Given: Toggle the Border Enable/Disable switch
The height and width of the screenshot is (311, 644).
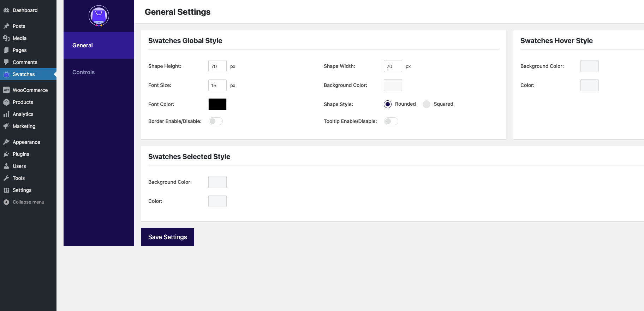Looking at the screenshot, I should pyautogui.click(x=216, y=121).
